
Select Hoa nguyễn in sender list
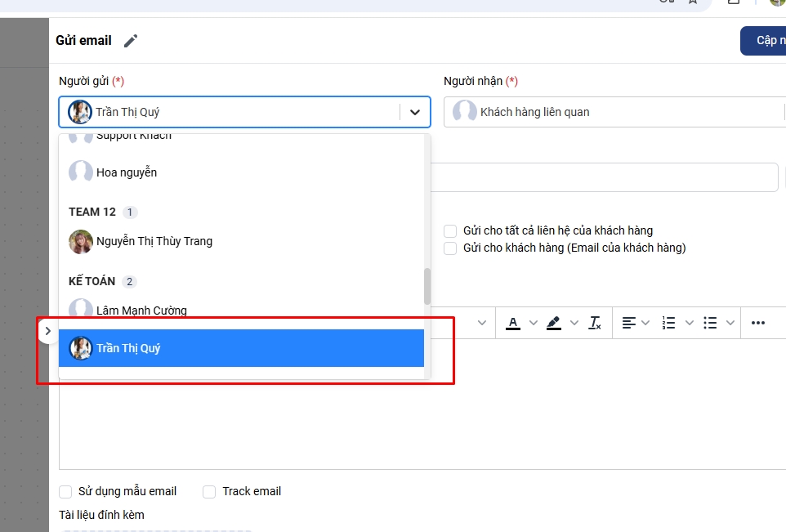click(127, 172)
